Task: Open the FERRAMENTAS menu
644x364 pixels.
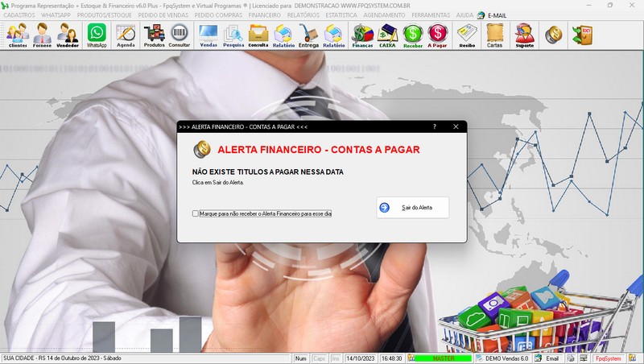Action: tap(431, 15)
